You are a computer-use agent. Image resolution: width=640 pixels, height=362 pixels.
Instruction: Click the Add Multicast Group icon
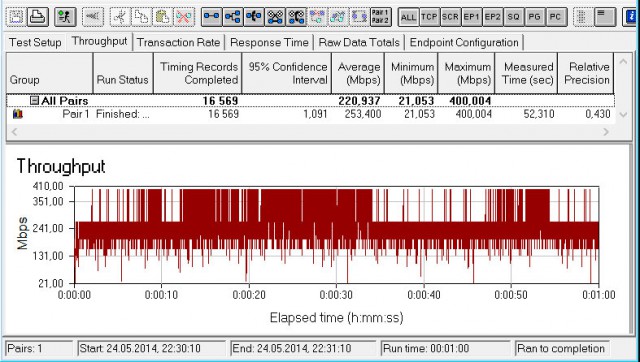[233, 17]
